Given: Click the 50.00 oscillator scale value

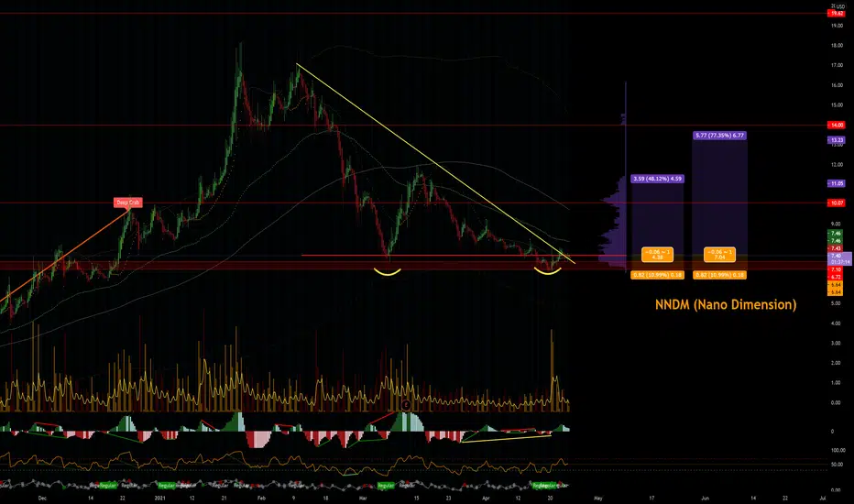Looking at the screenshot, I should [838, 465].
